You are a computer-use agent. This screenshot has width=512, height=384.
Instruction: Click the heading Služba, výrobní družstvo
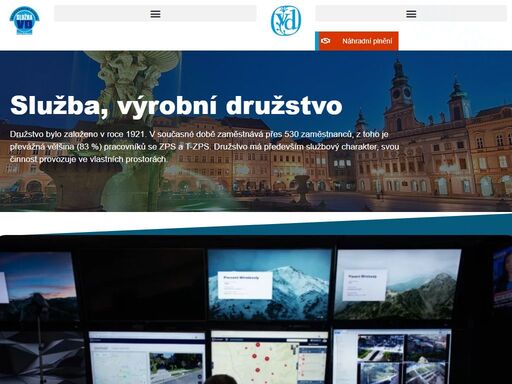click(176, 106)
